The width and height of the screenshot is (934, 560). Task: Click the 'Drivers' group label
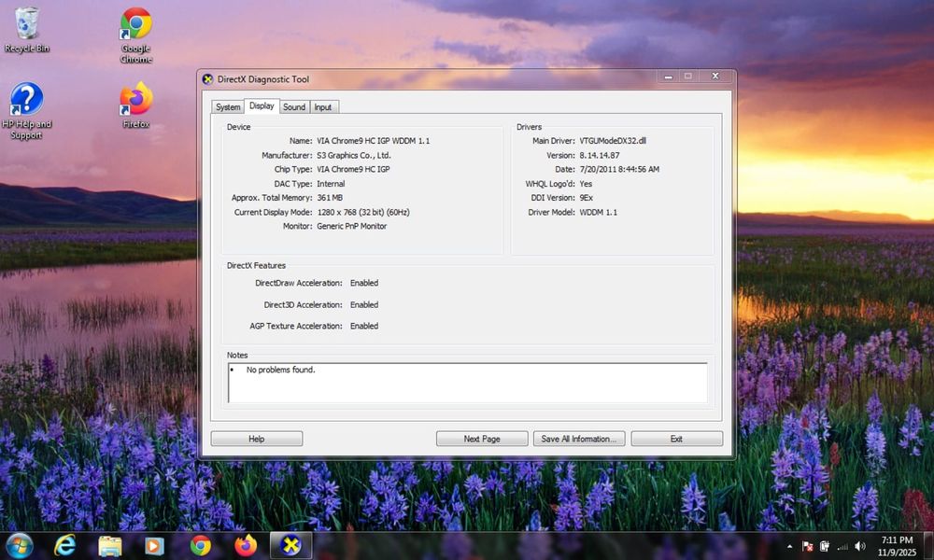pyautogui.click(x=529, y=127)
